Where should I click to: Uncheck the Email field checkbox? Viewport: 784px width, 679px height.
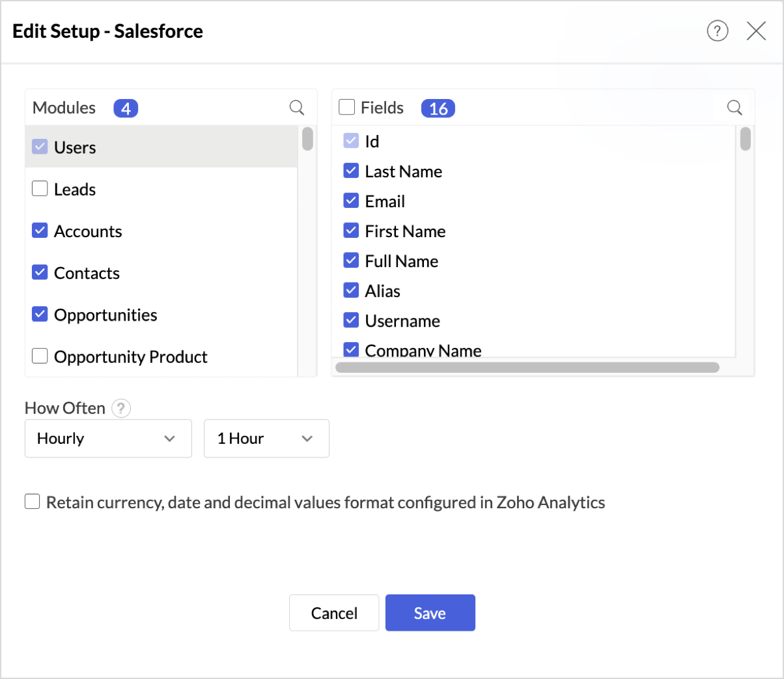[x=351, y=200]
